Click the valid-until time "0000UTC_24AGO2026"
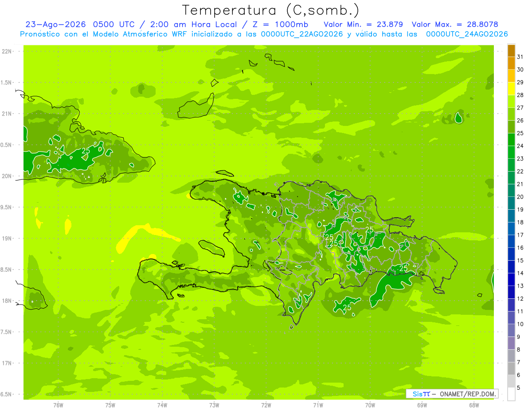The height and width of the screenshot is (411, 532). [x=467, y=34]
